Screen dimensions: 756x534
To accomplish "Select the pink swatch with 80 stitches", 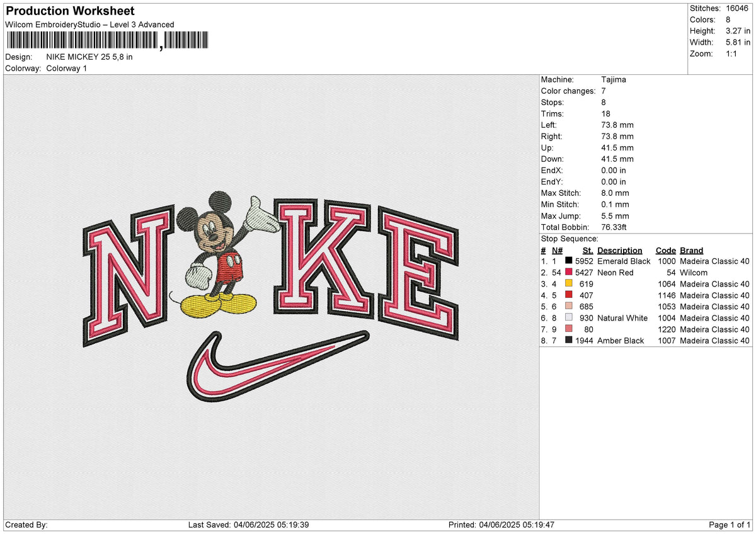I will (x=569, y=329).
